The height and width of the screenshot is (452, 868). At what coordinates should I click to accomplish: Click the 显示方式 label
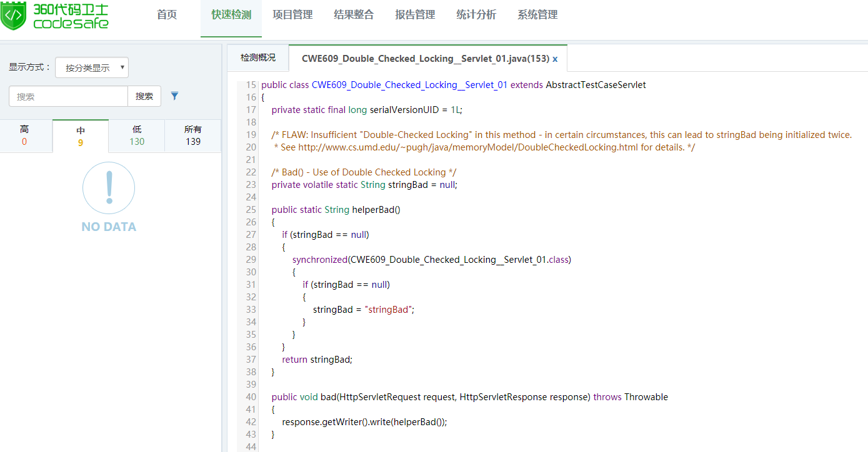(x=29, y=67)
